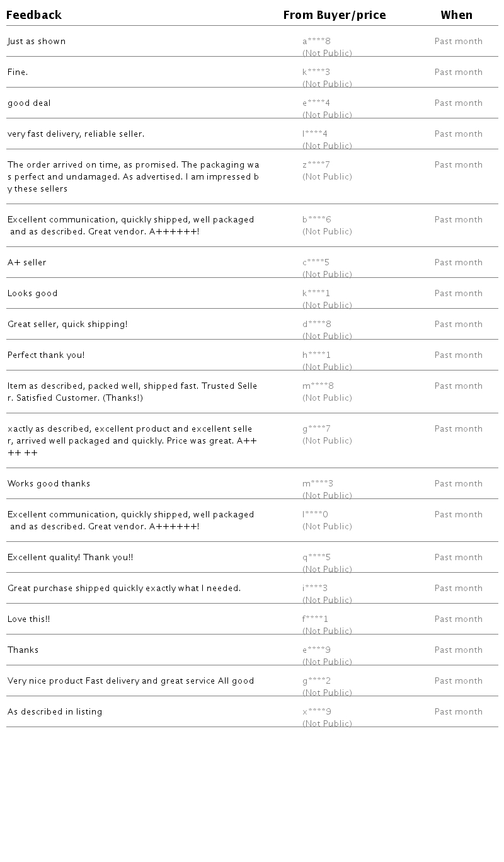Image resolution: width=504 pixels, height=862 pixels.
Task: Select buyer c****5 for A+ seller feedback
Action: 316,263
